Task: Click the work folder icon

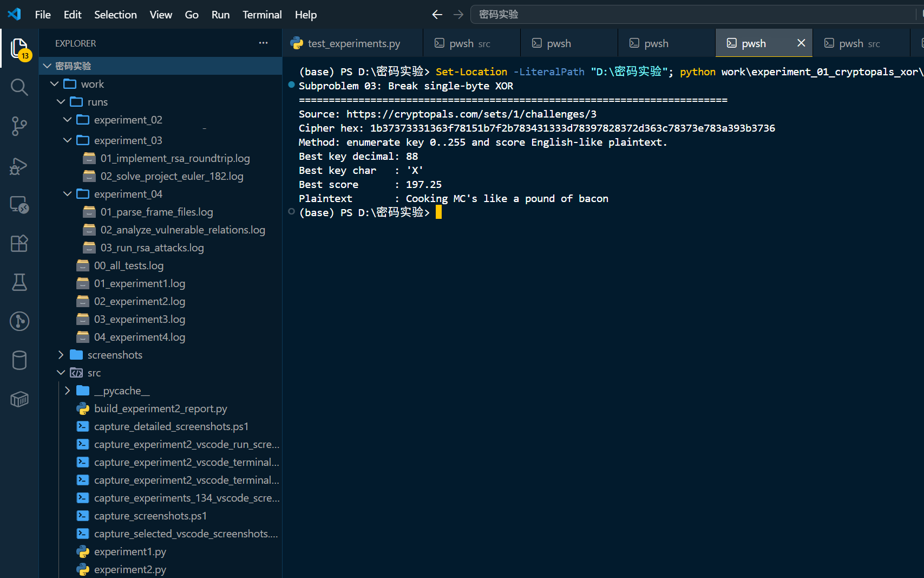Action: 70,84
